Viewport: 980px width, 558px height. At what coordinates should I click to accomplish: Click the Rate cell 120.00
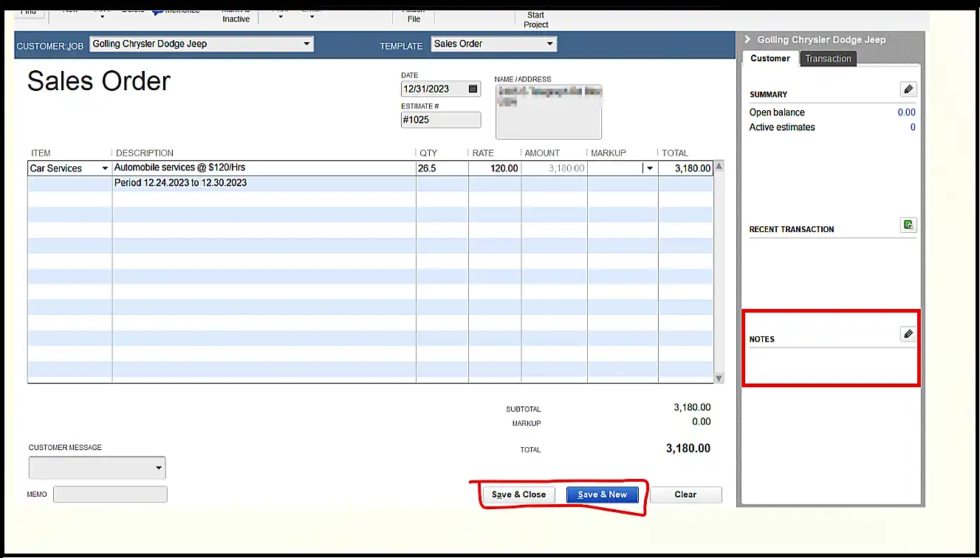click(x=495, y=169)
